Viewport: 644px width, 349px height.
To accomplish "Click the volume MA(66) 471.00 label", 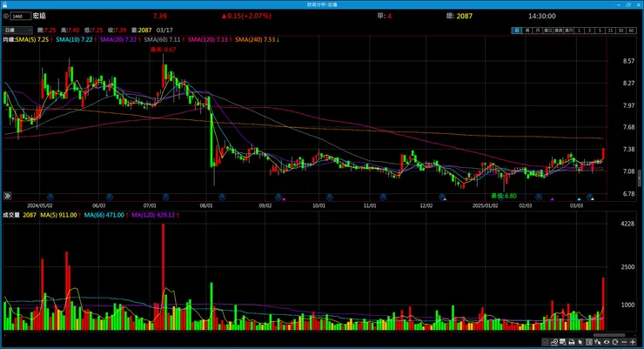I will [x=106, y=215].
